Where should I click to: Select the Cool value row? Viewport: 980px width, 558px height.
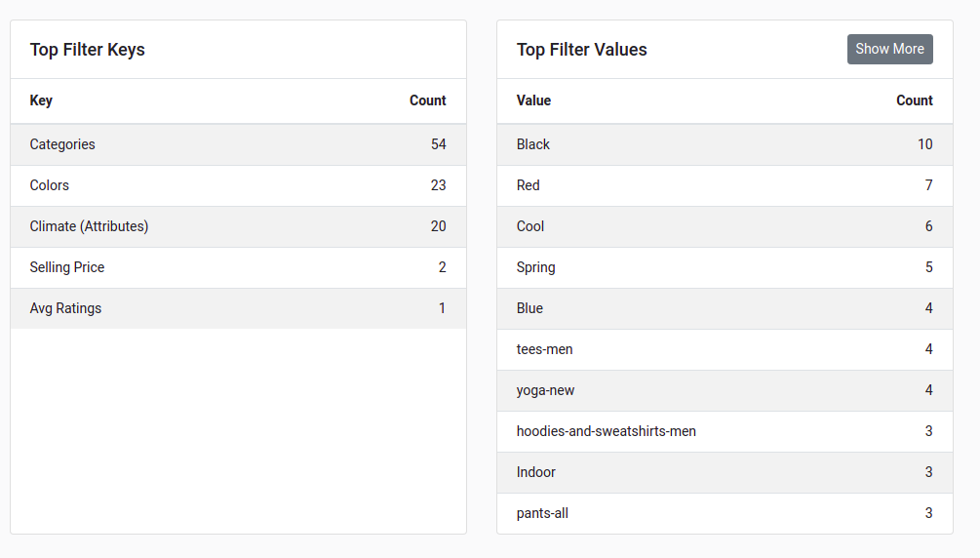(x=725, y=226)
